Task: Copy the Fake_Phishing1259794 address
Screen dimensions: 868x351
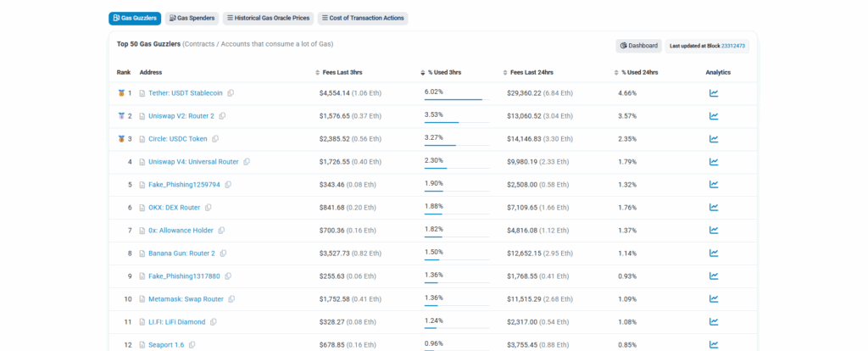Action: [x=227, y=184]
